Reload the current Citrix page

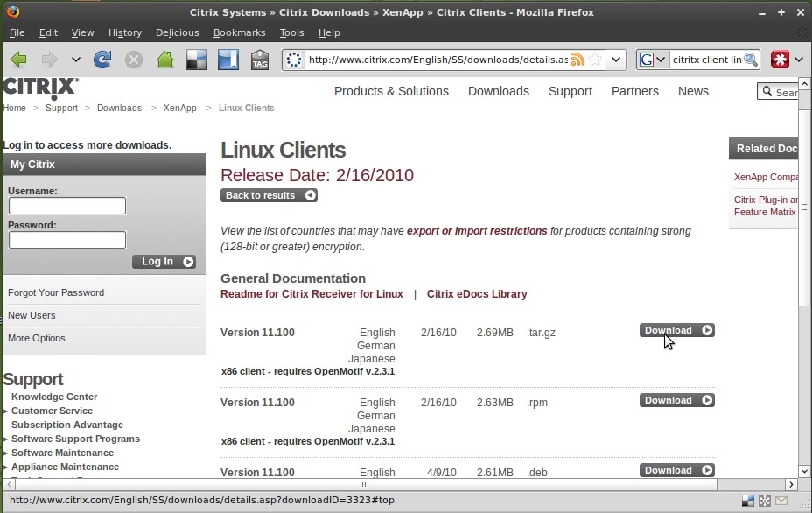(102, 60)
